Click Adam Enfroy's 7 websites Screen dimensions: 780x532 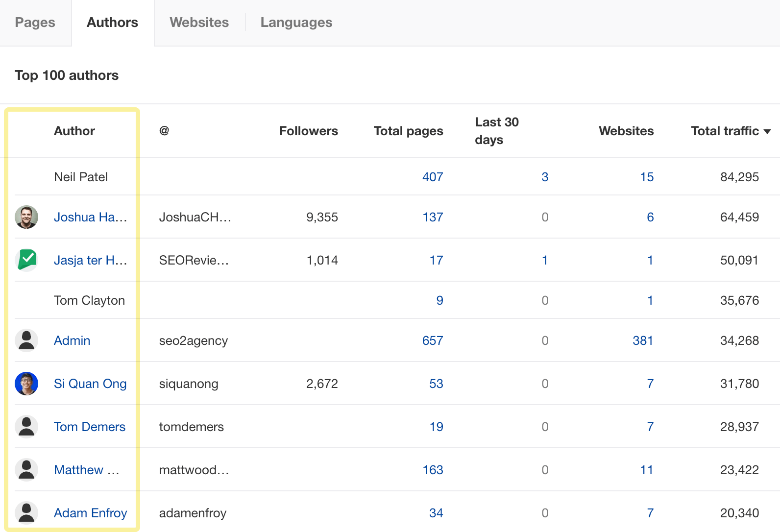[x=650, y=513]
